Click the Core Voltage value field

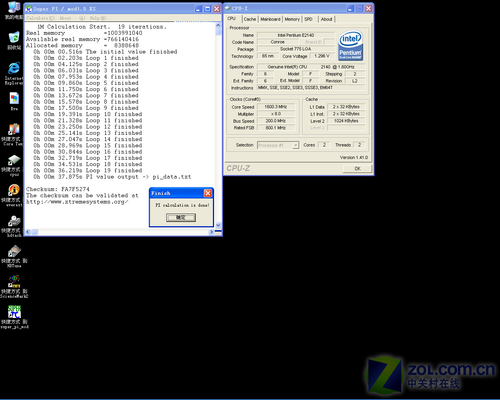(322, 56)
